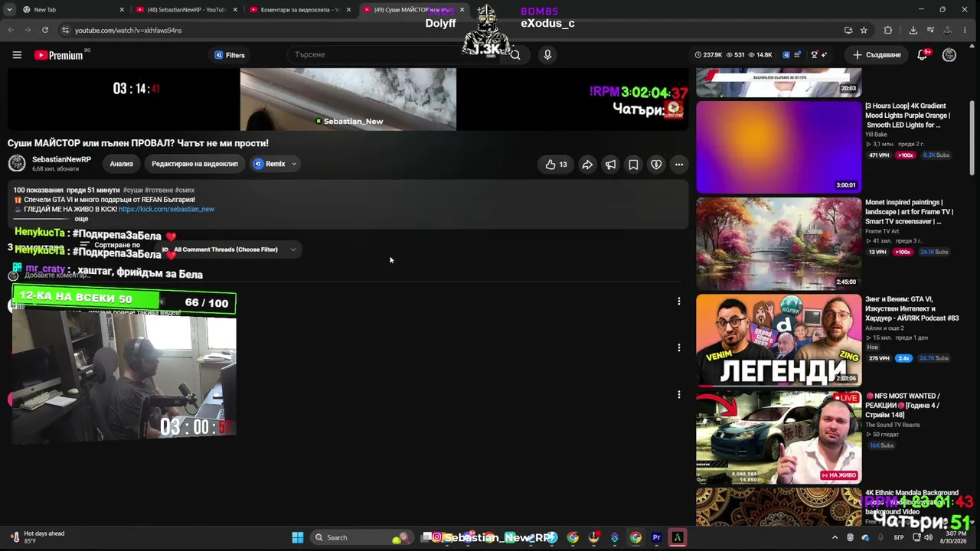This screenshot has width=980, height=551.
Task: Close the New Tab browser tab
Action: [x=122, y=9]
